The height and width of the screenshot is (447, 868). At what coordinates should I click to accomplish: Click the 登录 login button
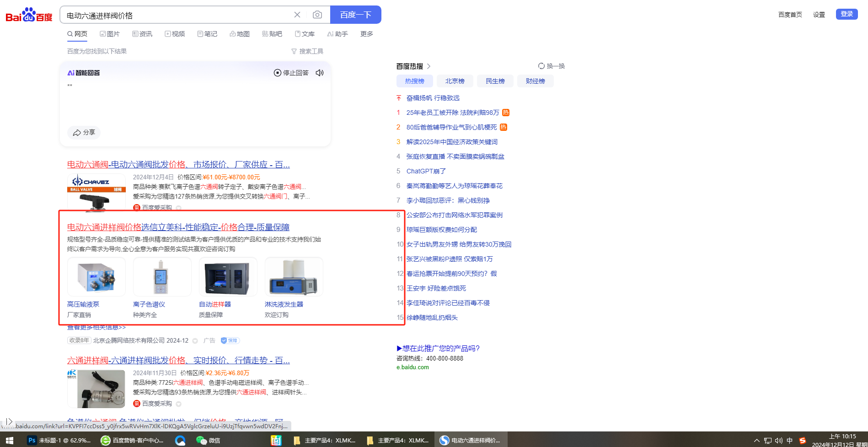[847, 14]
